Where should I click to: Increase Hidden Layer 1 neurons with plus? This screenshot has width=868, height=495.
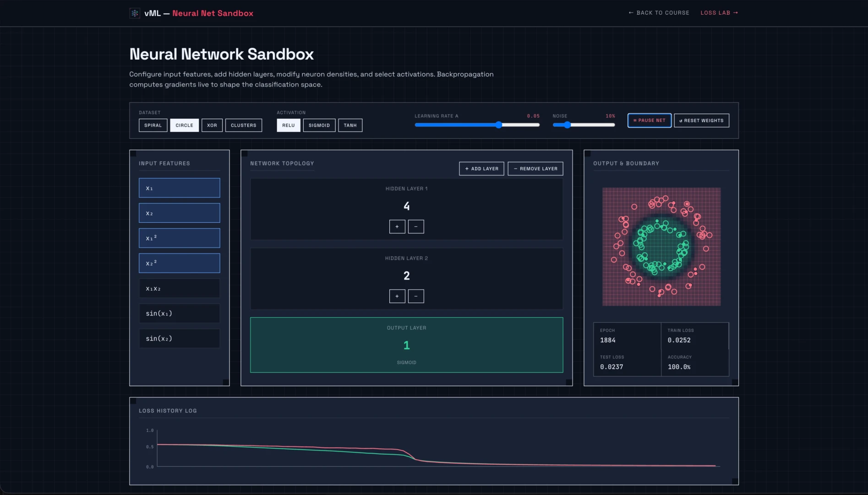(397, 226)
